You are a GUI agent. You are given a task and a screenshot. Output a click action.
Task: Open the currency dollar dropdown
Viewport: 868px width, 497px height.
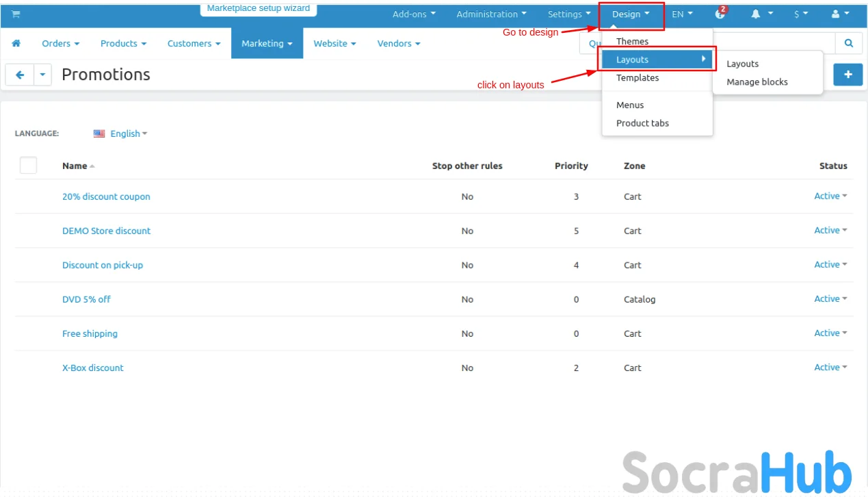tap(800, 14)
